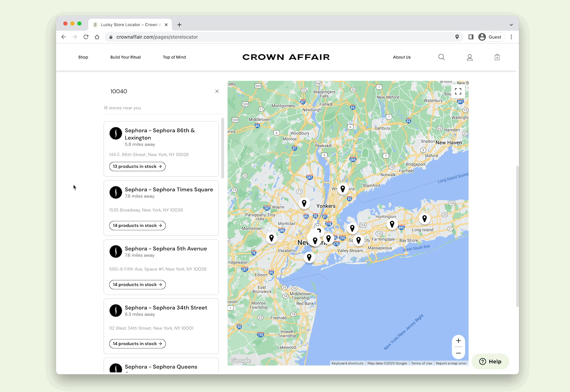
Task: Click browser location permission icon
Action: click(457, 37)
